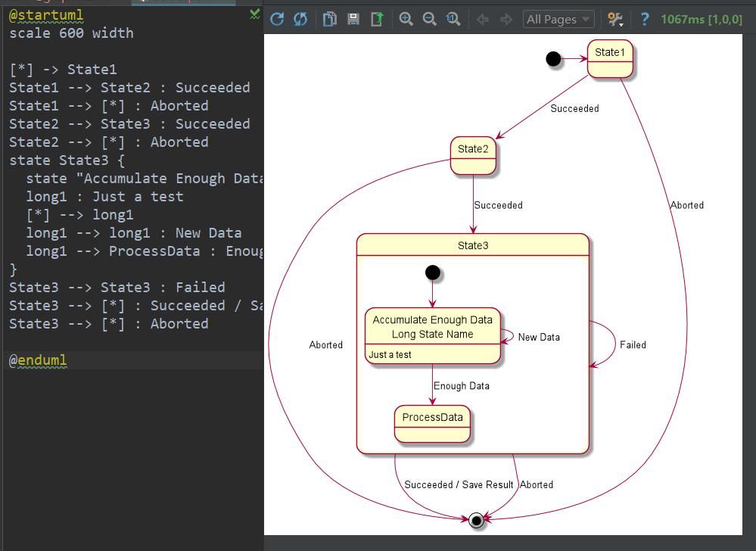Click the Refresh diagram icon
The image size is (756, 551).
(x=277, y=20)
